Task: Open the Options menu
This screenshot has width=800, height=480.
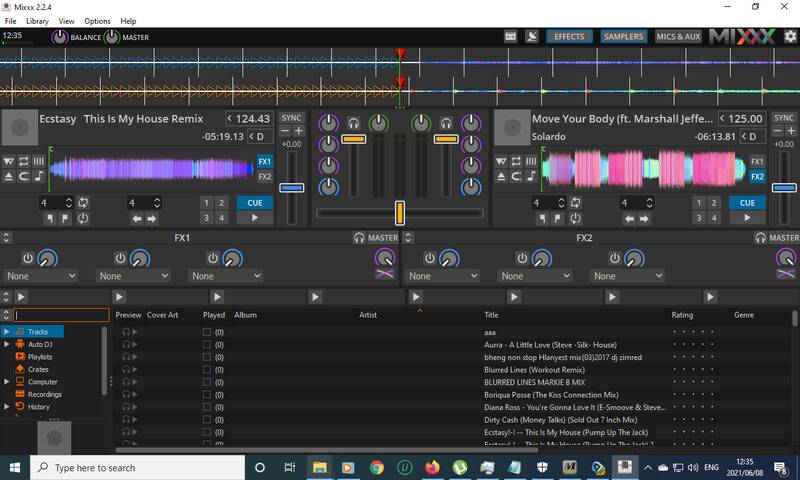Action: click(x=97, y=21)
